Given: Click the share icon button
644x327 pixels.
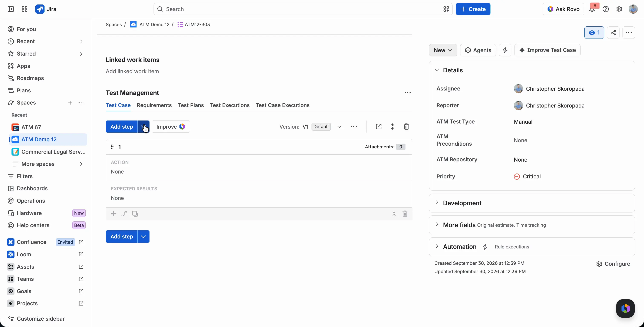Looking at the screenshot, I should 613,33.
